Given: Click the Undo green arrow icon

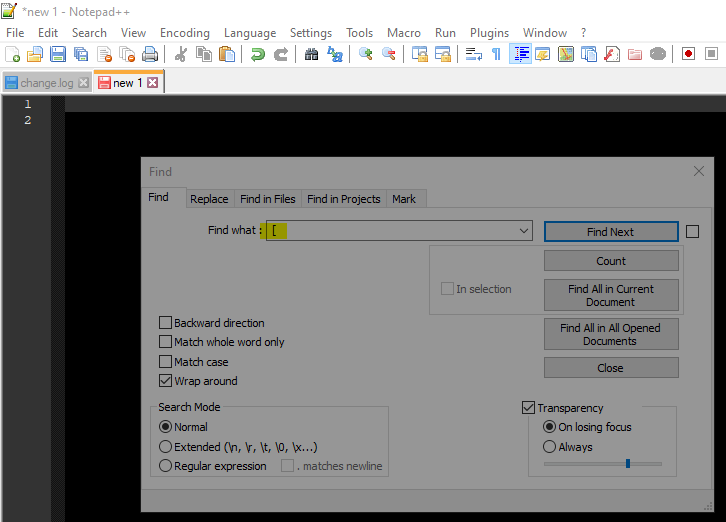Looking at the screenshot, I should coord(257,54).
